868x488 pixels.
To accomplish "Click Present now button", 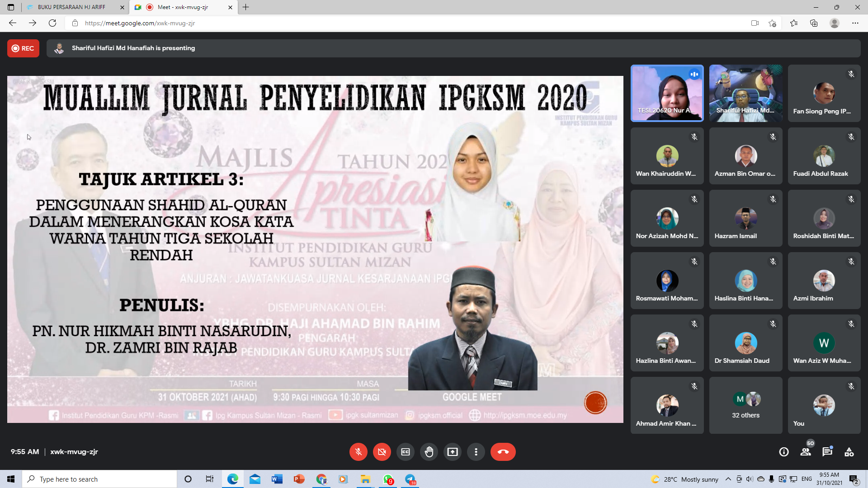I will click(452, 452).
